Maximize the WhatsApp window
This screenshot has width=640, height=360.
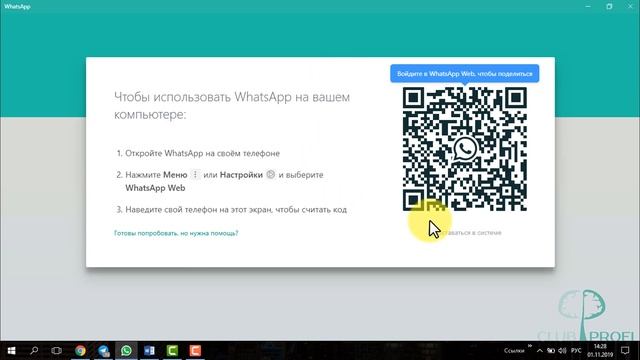point(609,7)
